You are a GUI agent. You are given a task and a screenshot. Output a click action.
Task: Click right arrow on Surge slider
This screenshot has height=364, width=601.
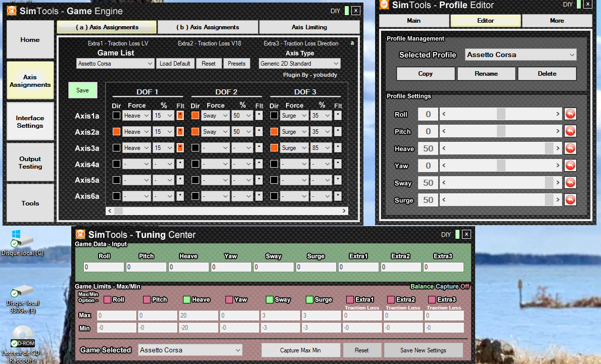(x=558, y=200)
